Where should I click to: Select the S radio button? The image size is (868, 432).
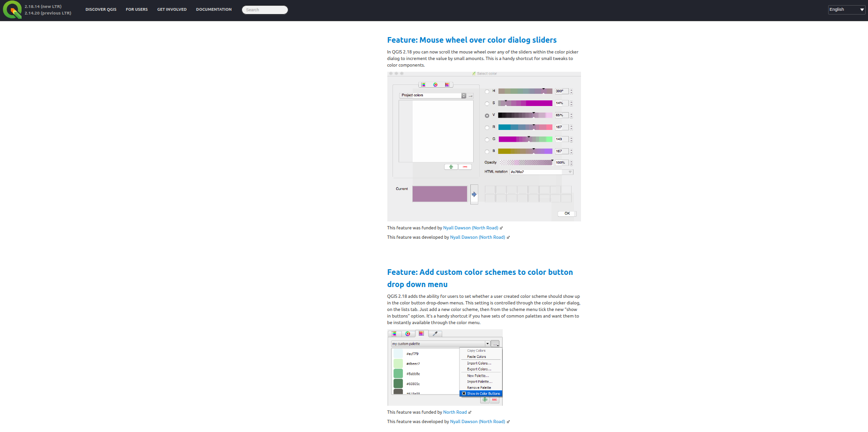pos(487,104)
